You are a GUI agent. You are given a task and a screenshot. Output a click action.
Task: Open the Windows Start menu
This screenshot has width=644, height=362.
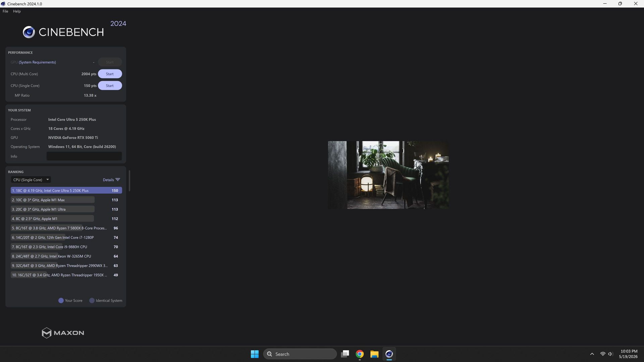click(255, 354)
